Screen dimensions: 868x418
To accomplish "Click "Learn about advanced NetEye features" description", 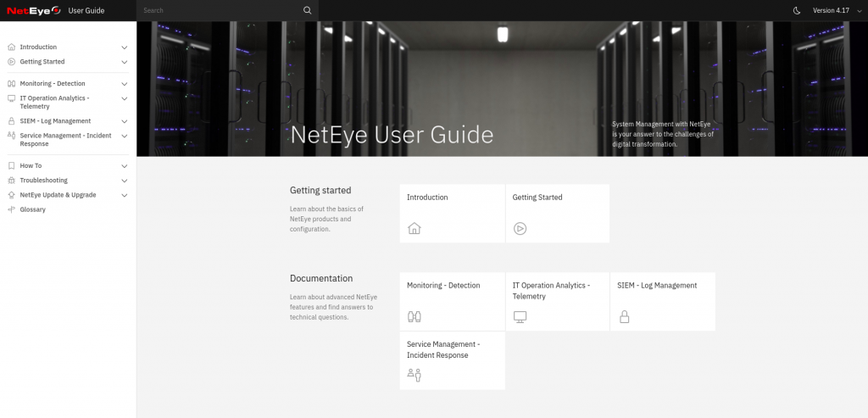I will pyautogui.click(x=333, y=307).
